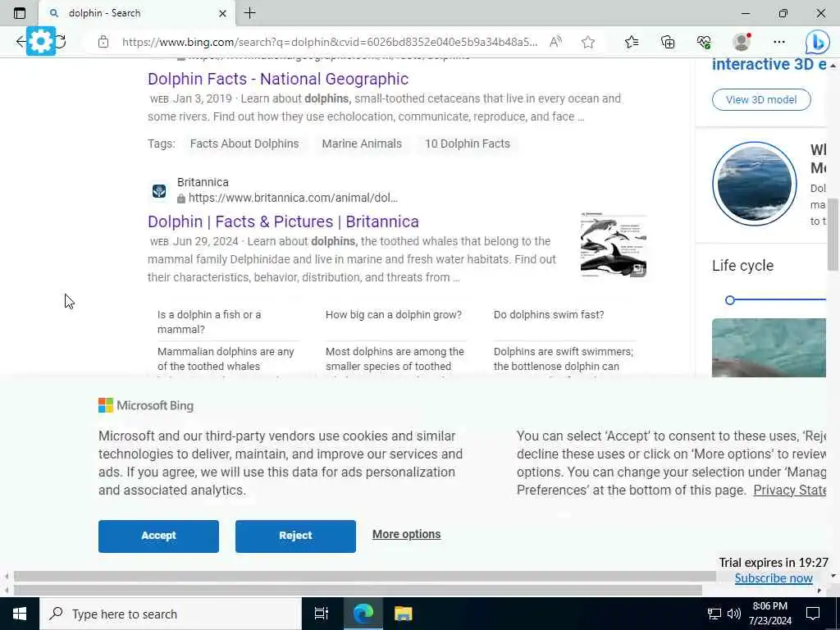Viewport: 840px width, 630px height.
Task: Open the user profile icon
Action: pos(742,42)
